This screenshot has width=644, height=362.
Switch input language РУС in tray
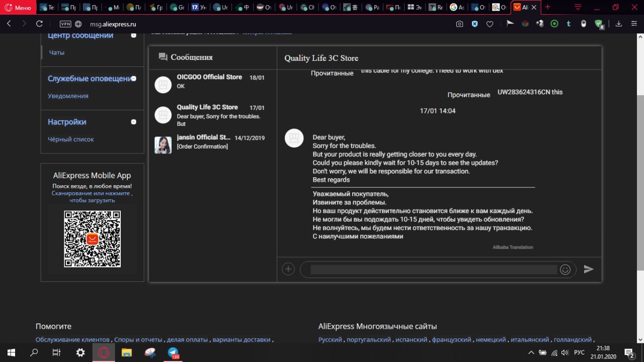point(579,352)
